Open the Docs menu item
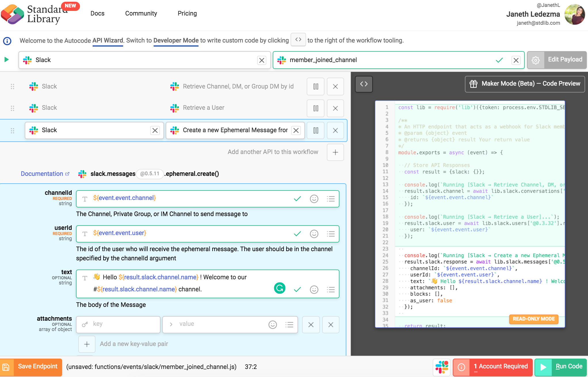 tap(97, 13)
